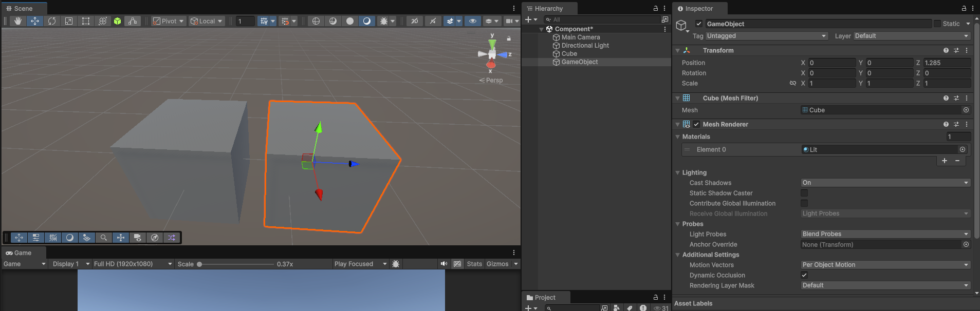
Task: Open the Tag Untagged dropdown
Action: (x=766, y=36)
